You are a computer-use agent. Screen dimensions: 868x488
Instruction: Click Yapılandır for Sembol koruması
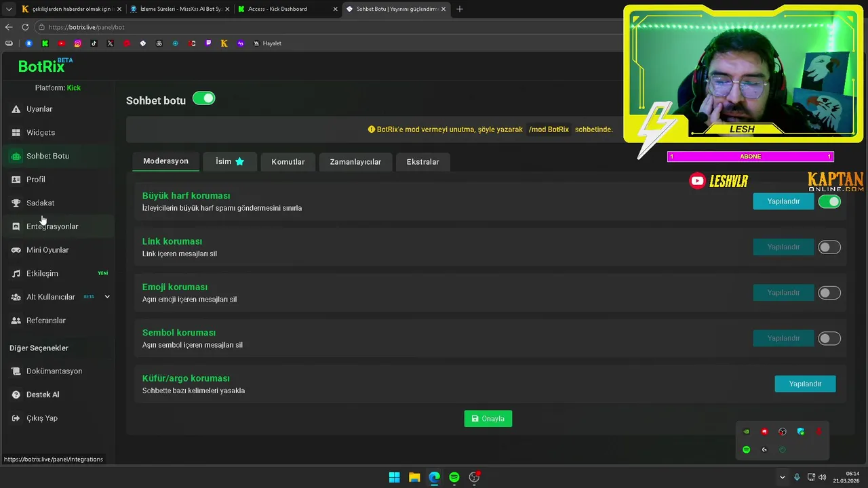(783, 338)
